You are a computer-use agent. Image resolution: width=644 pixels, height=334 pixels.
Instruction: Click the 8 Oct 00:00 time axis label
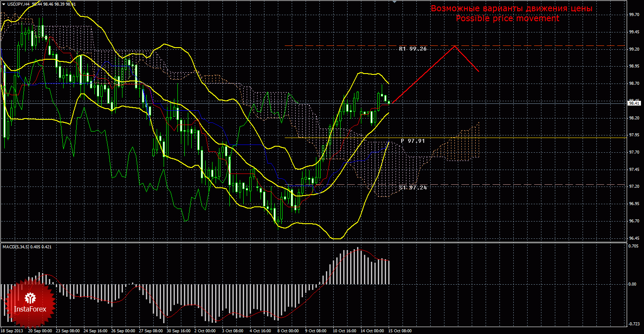tap(289, 331)
